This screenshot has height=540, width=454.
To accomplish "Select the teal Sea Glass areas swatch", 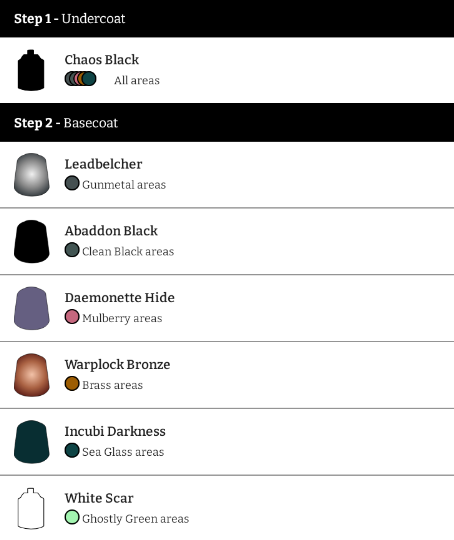I will tap(72, 450).
